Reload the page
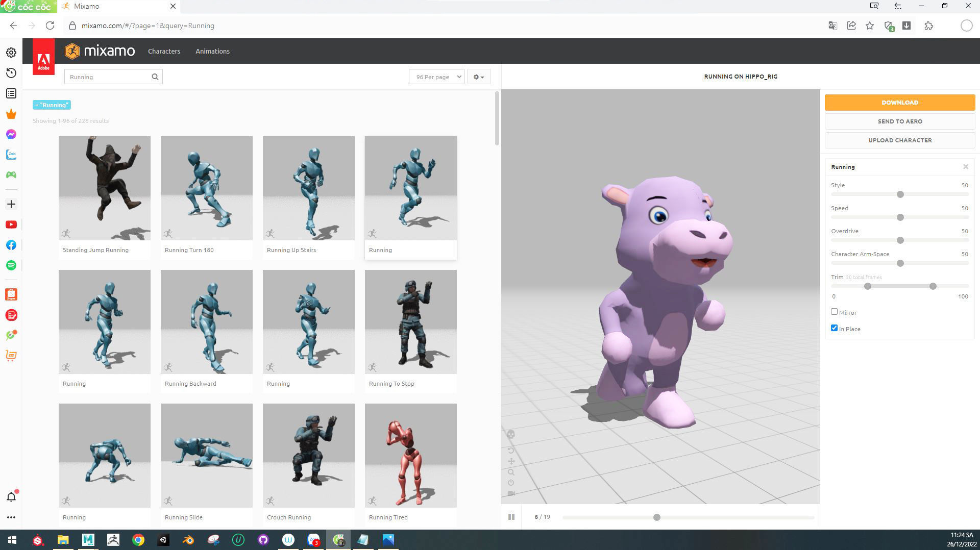Image resolution: width=980 pixels, height=550 pixels. point(50,26)
